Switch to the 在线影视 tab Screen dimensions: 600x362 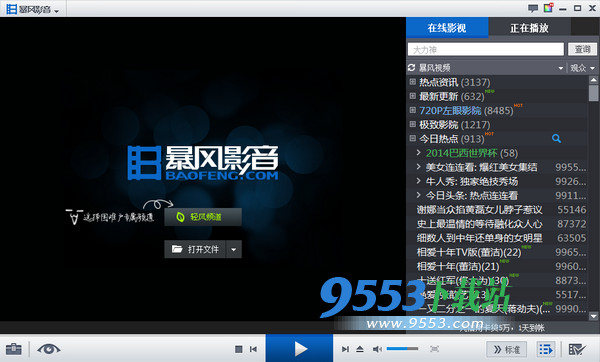pos(447,28)
